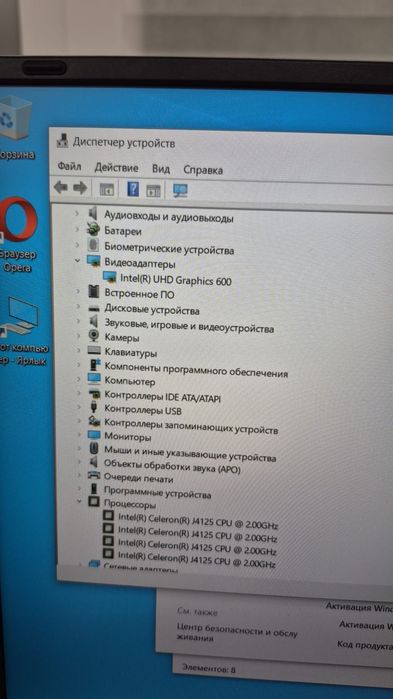Select the Дисковые устройства drive icon

[94, 308]
